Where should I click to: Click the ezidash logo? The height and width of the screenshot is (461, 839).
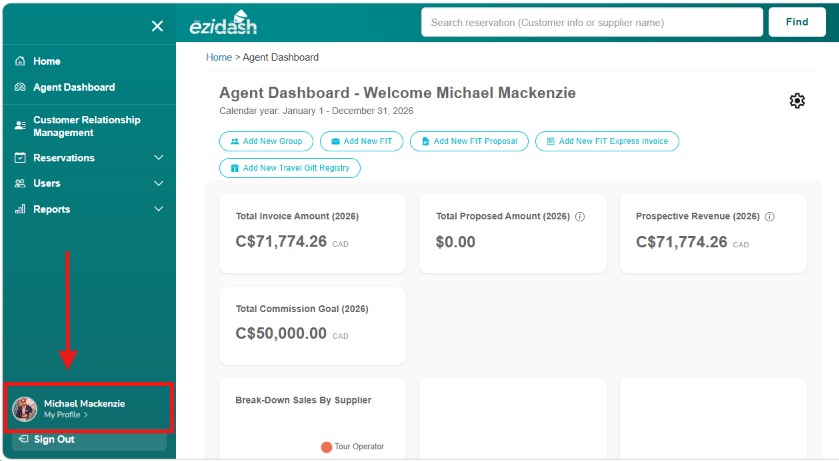(224, 23)
